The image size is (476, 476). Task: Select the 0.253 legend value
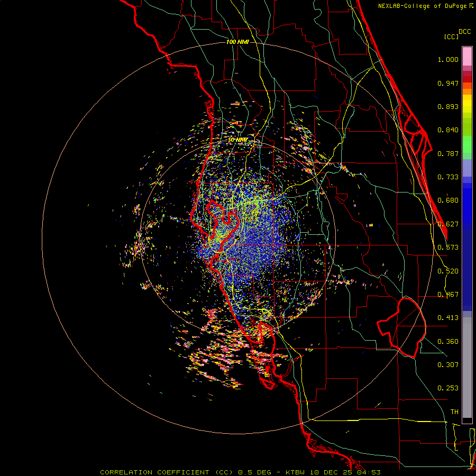(x=448, y=388)
